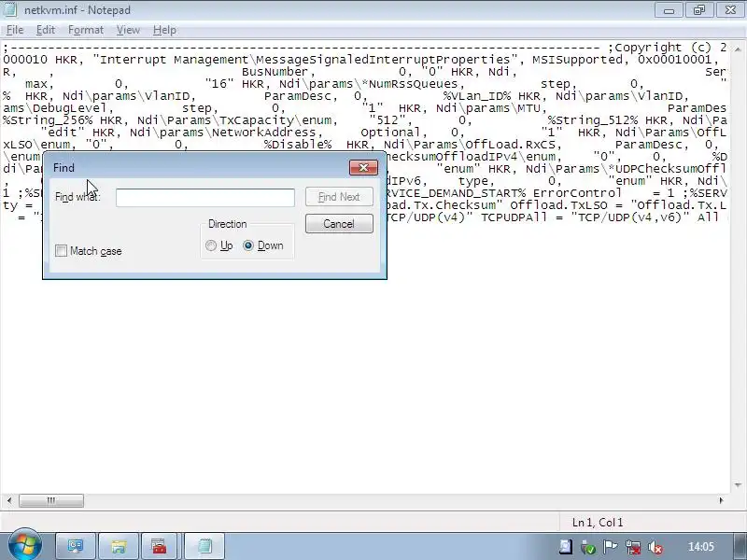Click 'MSISupported' text in the document
This screenshot has height=560, width=747.
click(577, 60)
